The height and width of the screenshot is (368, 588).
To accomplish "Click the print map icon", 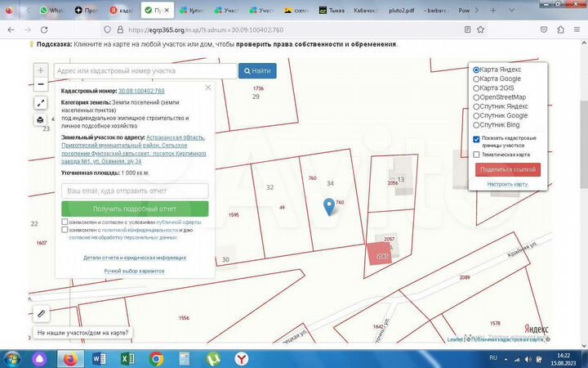I will click(41, 119).
